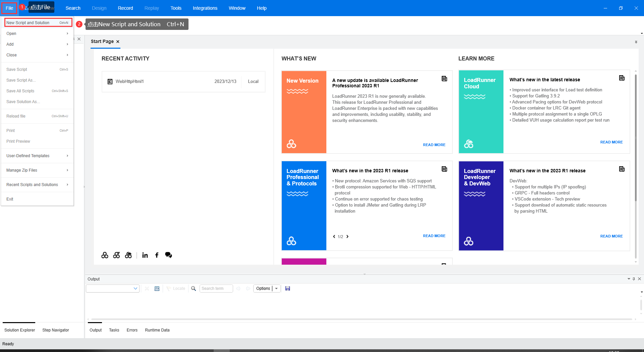Image resolution: width=644 pixels, height=352 pixels.
Task: Switch to the Errors tab at the bottom
Action: pyautogui.click(x=132, y=330)
